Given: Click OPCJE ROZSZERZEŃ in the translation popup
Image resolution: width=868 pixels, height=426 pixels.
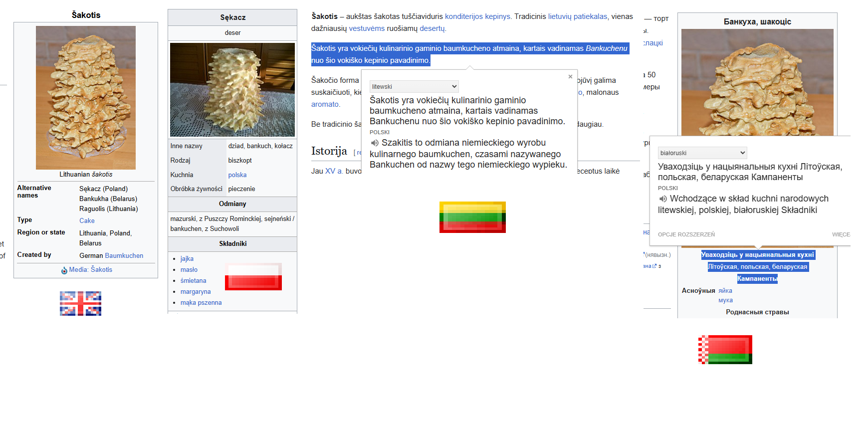Looking at the screenshot, I should pos(686,234).
